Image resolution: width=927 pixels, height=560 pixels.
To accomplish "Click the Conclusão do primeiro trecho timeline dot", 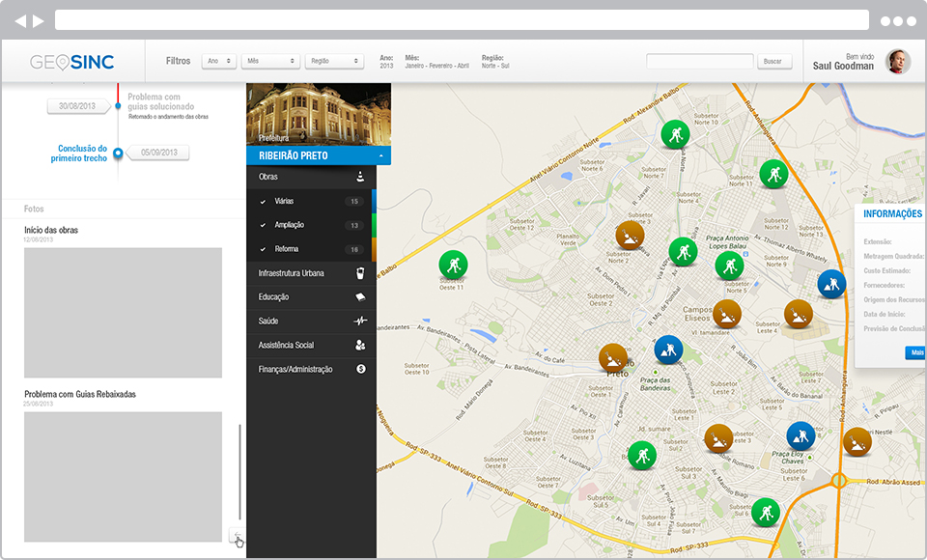I will (x=118, y=154).
